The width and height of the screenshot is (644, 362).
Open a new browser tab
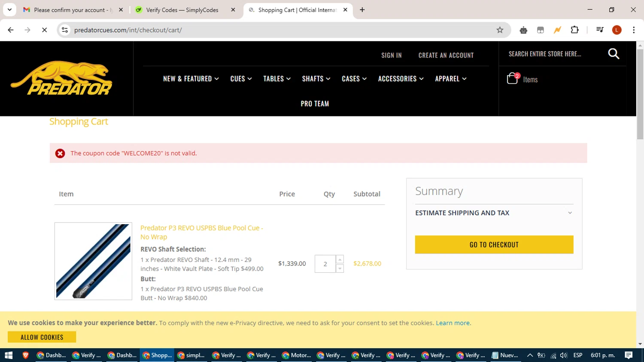(362, 10)
